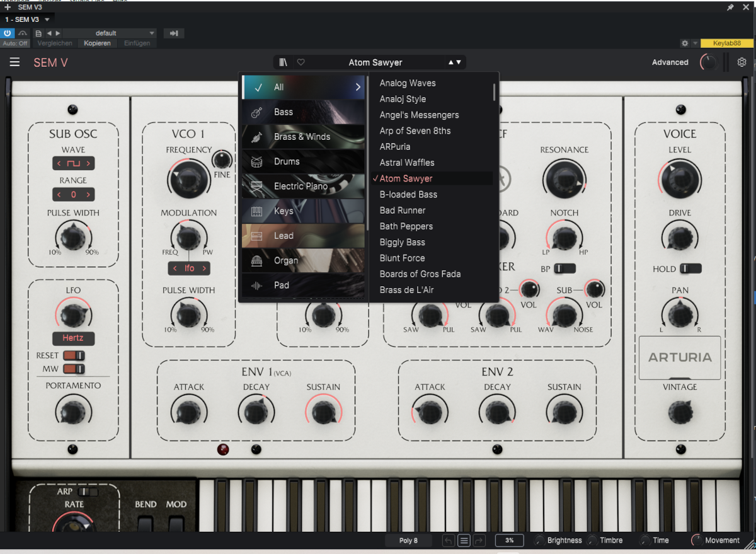Image resolution: width=756 pixels, height=554 pixels.
Task: Click the Kopieren button
Action: [x=97, y=43]
